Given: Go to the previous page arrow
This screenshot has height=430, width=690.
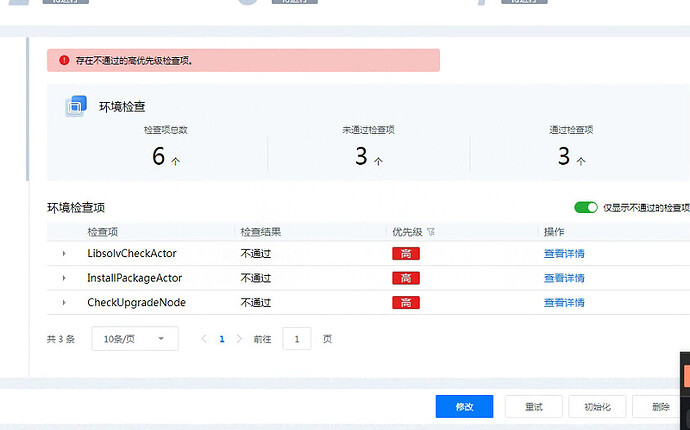Looking at the screenshot, I should click(x=204, y=339).
